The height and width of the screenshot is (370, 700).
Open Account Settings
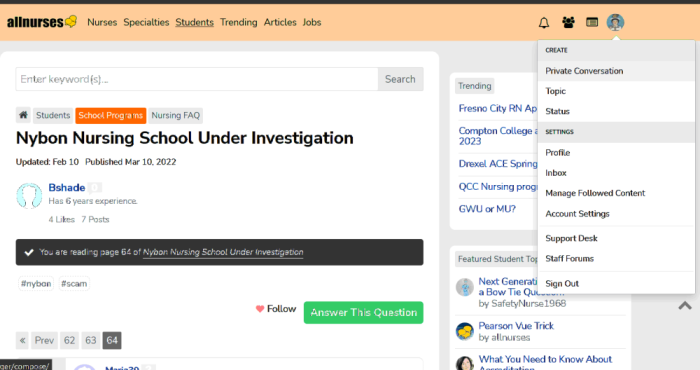pos(616,214)
